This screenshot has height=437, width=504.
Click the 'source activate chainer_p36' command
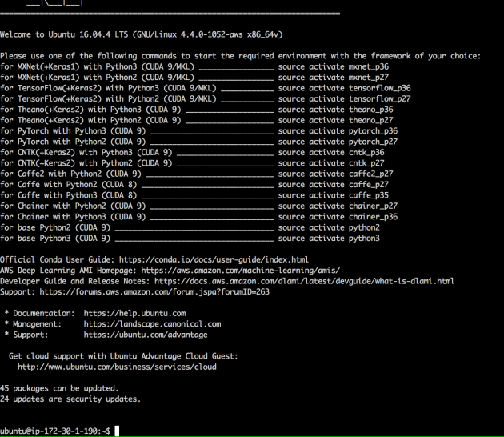tap(338, 217)
